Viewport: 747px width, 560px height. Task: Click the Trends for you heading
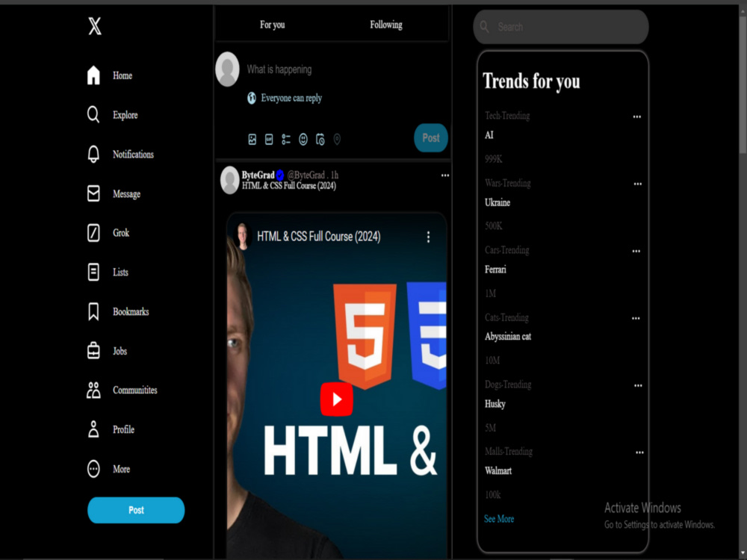tap(531, 81)
